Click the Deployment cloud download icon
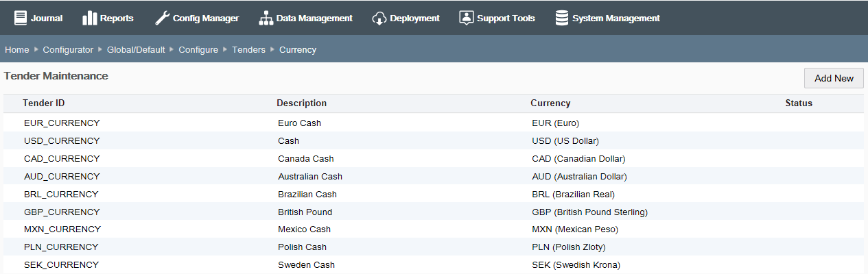 (379, 18)
